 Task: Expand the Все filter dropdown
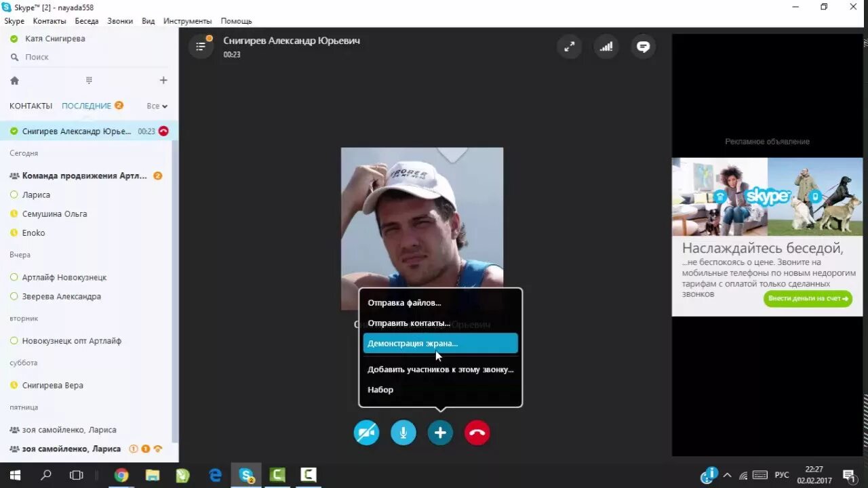[157, 106]
